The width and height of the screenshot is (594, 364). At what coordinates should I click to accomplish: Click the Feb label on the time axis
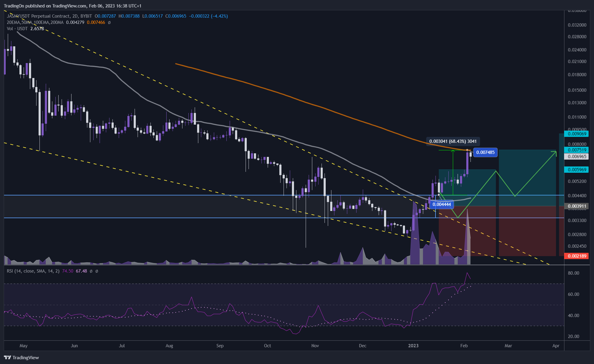coord(464,346)
